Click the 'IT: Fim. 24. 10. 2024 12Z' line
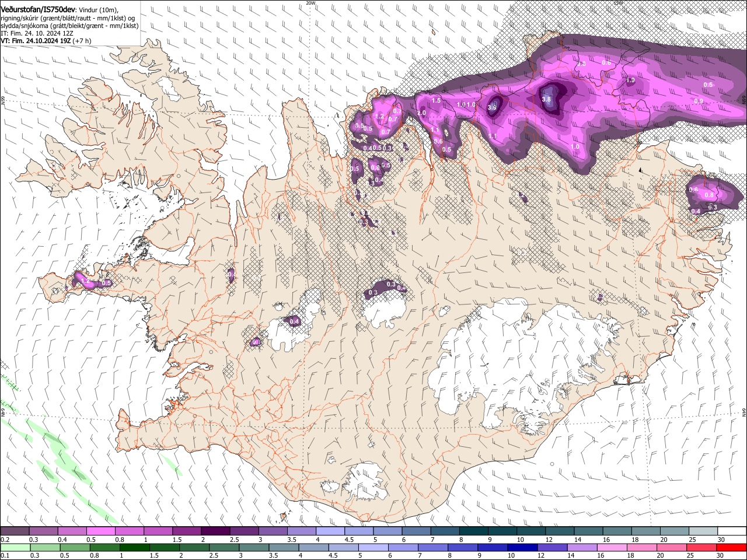The image size is (747, 560). [37, 34]
